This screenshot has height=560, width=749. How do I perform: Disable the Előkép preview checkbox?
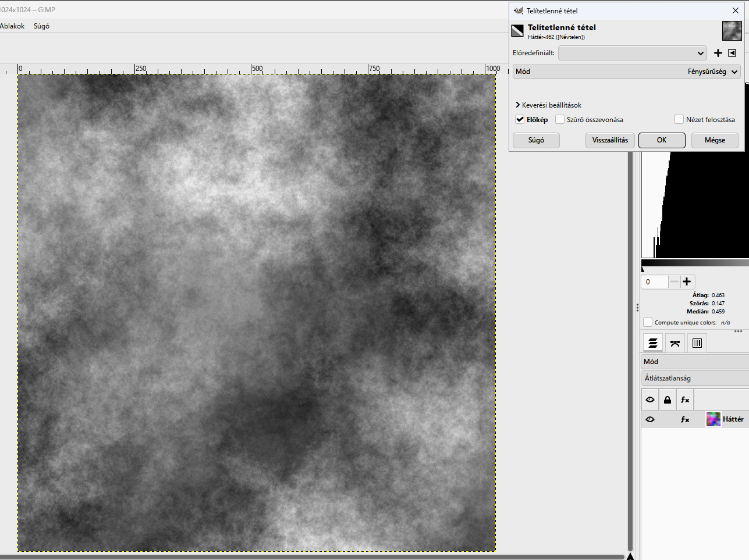[520, 120]
